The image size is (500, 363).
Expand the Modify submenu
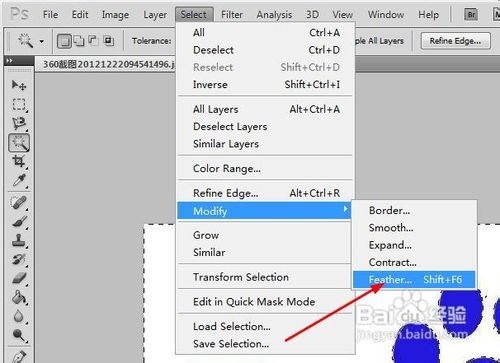point(264,211)
